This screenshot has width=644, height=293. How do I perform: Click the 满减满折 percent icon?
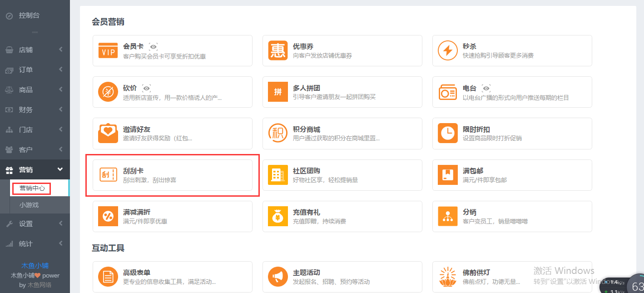(x=108, y=216)
